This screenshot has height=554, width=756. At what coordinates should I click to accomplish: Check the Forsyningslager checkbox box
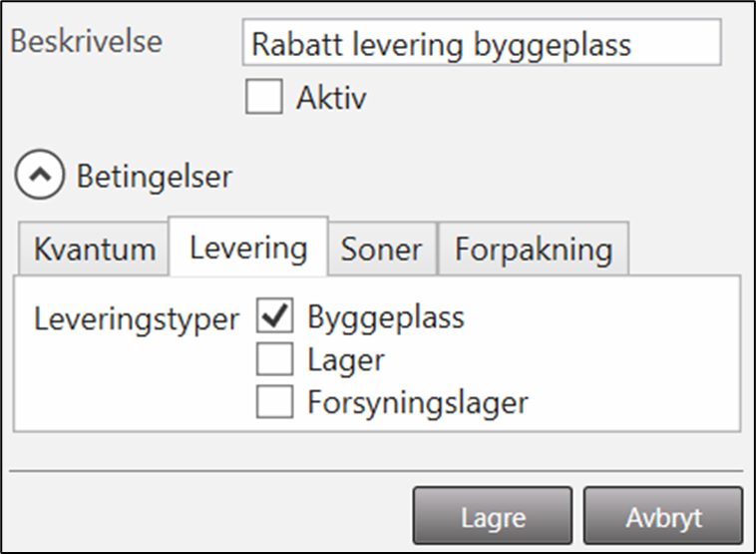coord(274,402)
